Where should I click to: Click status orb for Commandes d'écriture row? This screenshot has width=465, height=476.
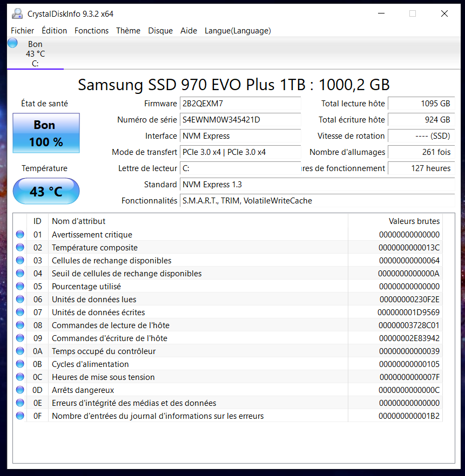(x=20, y=338)
